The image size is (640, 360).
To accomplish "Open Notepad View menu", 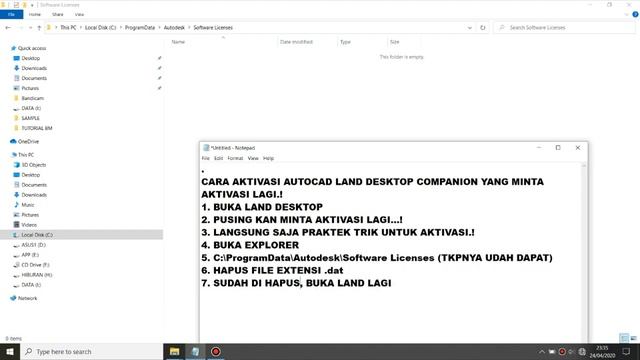I will coord(253,158).
